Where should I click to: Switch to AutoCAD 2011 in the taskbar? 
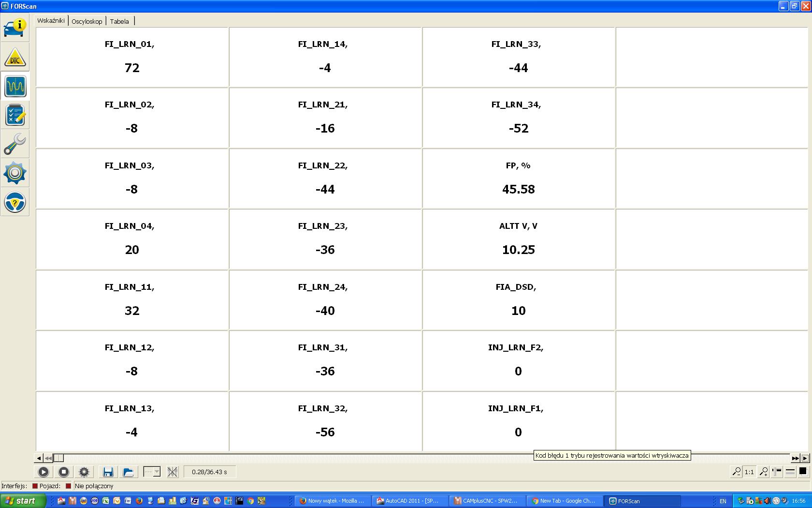tap(408, 501)
